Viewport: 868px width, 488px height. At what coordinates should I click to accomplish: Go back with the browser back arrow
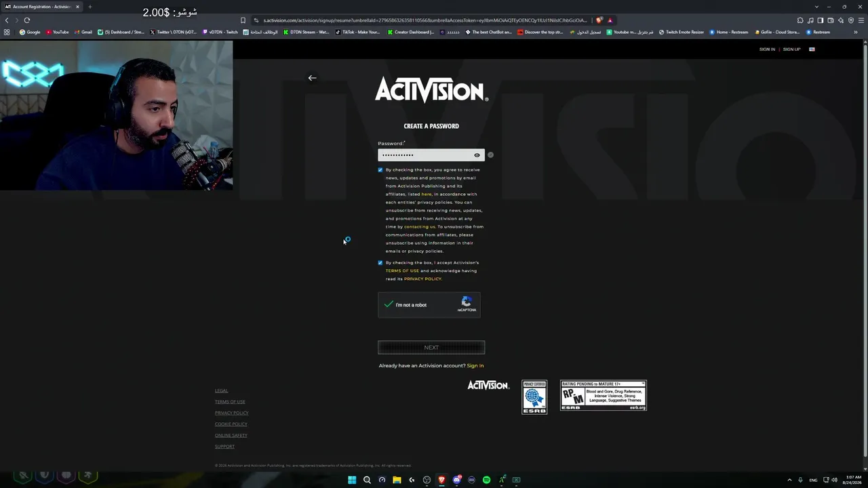7,20
